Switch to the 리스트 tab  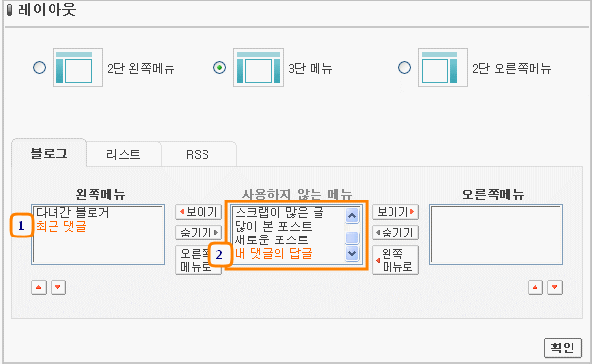[x=124, y=155]
